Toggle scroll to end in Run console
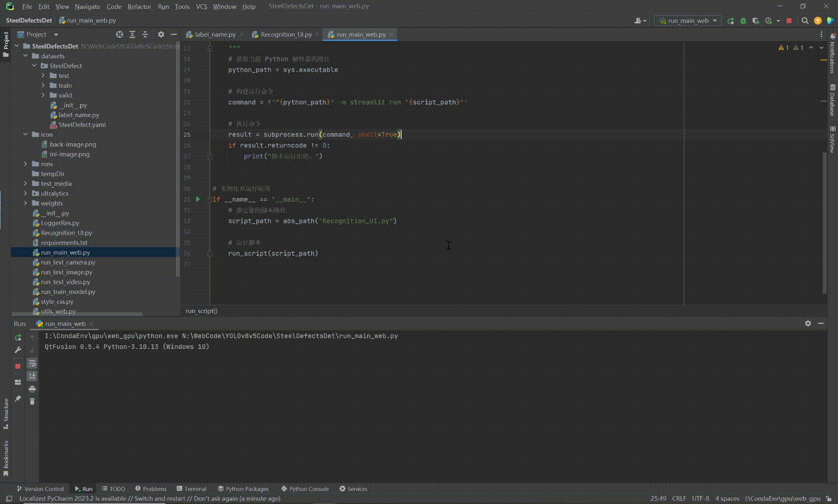This screenshot has height=504, width=838. [x=32, y=376]
